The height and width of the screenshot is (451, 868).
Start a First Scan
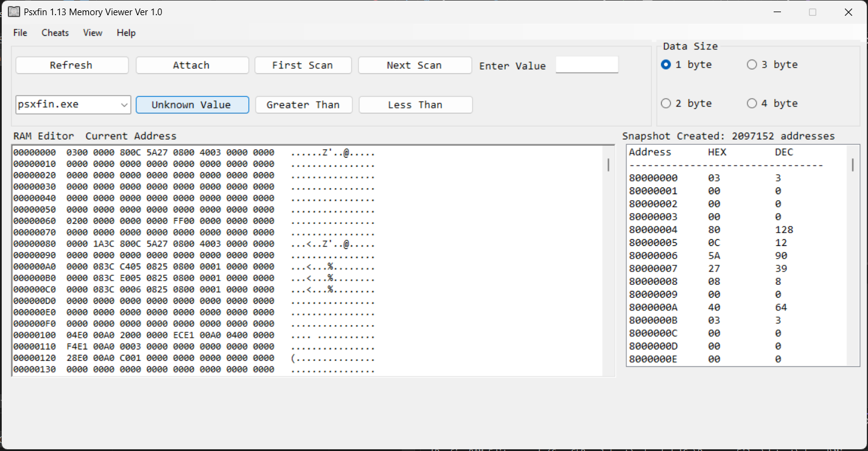pos(303,65)
